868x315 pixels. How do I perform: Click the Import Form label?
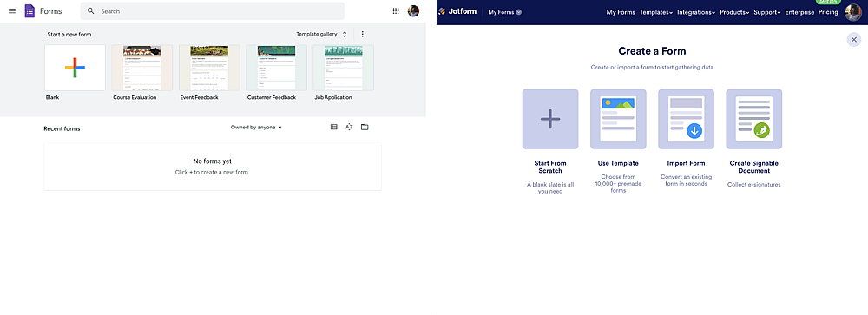[686, 163]
